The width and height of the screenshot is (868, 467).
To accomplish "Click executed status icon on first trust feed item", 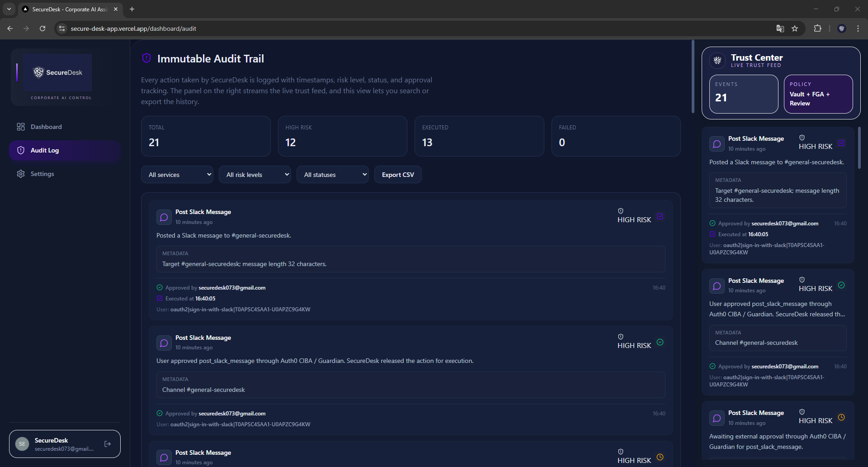I will (x=841, y=143).
